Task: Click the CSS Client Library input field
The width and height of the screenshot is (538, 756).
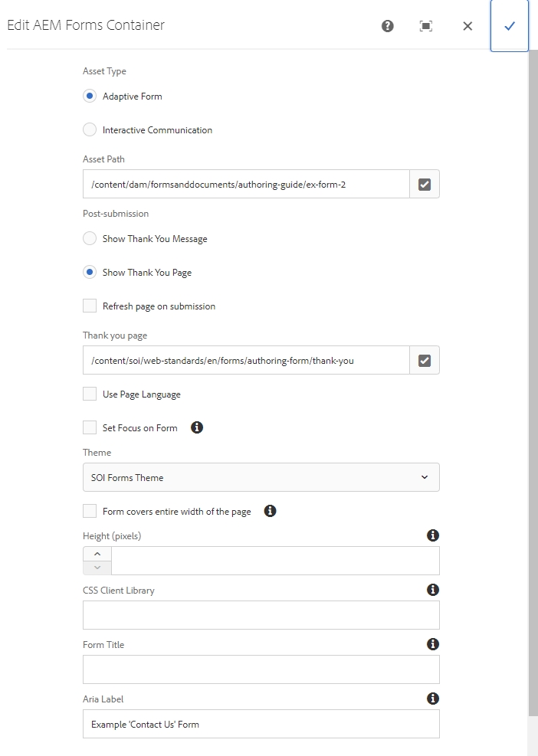Action: click(261, 615)
